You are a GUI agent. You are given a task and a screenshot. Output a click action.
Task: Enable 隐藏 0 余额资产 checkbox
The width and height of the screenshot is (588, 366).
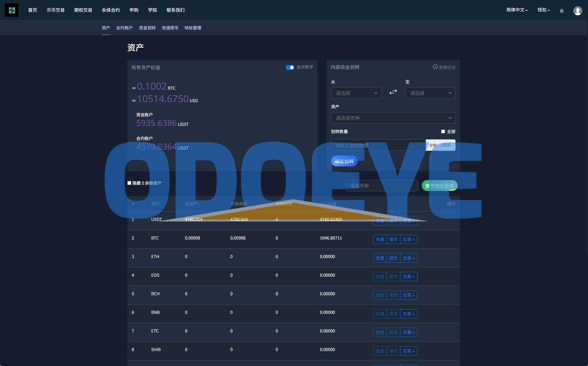click(129, 183)
